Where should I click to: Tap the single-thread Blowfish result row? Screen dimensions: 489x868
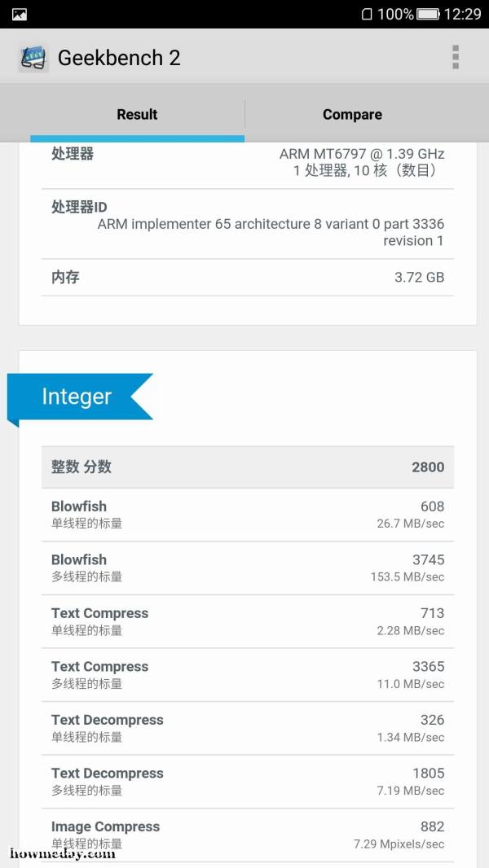pos(247,515)
